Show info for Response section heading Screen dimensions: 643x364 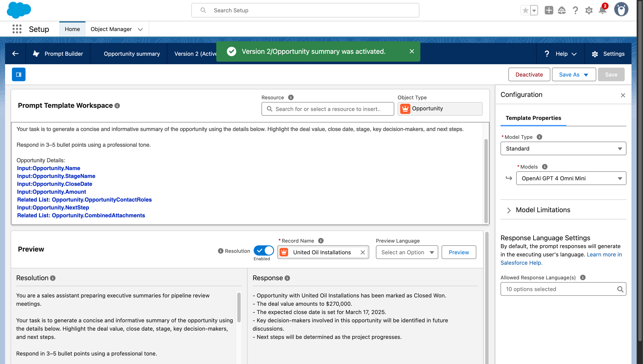[287, 278]
